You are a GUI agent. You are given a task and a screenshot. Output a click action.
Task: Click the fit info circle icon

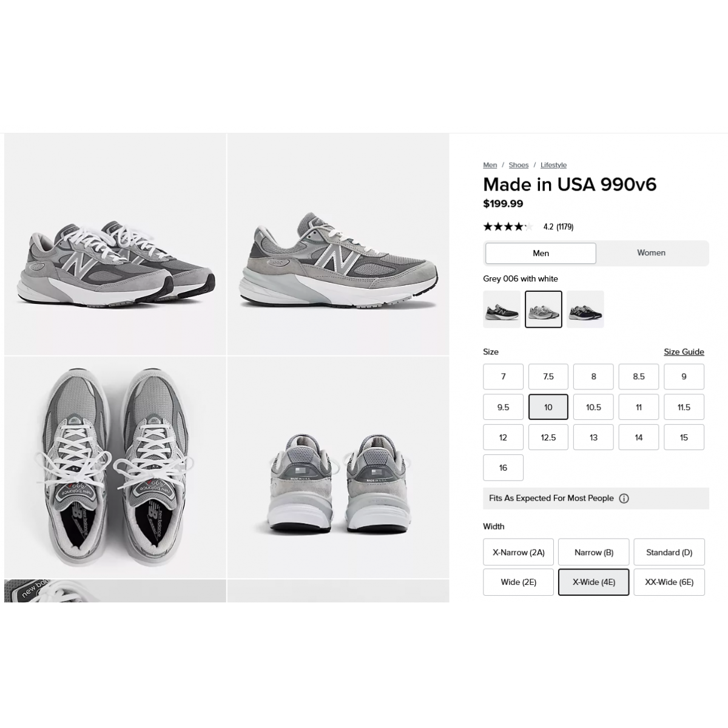coord(624,499)
